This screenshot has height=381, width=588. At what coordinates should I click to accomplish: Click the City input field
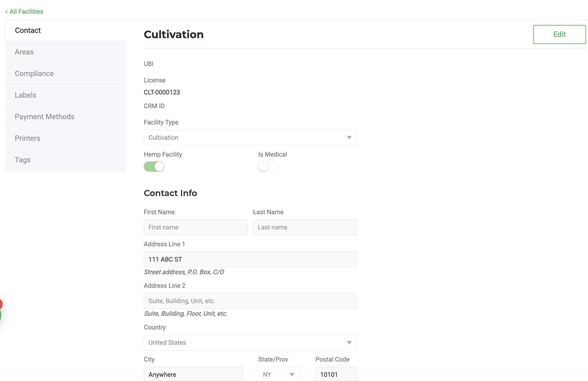click(193, 374)
